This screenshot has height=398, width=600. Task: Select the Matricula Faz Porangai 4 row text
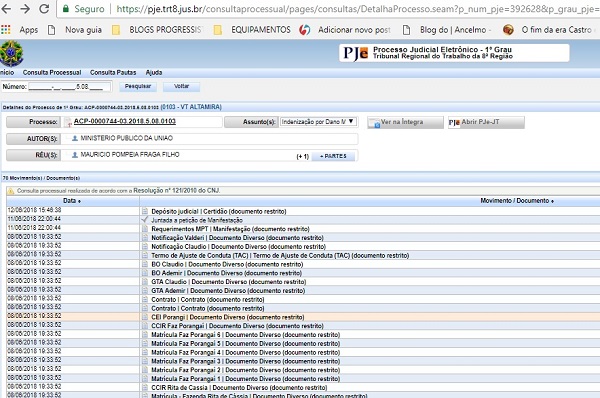point(246,352)
